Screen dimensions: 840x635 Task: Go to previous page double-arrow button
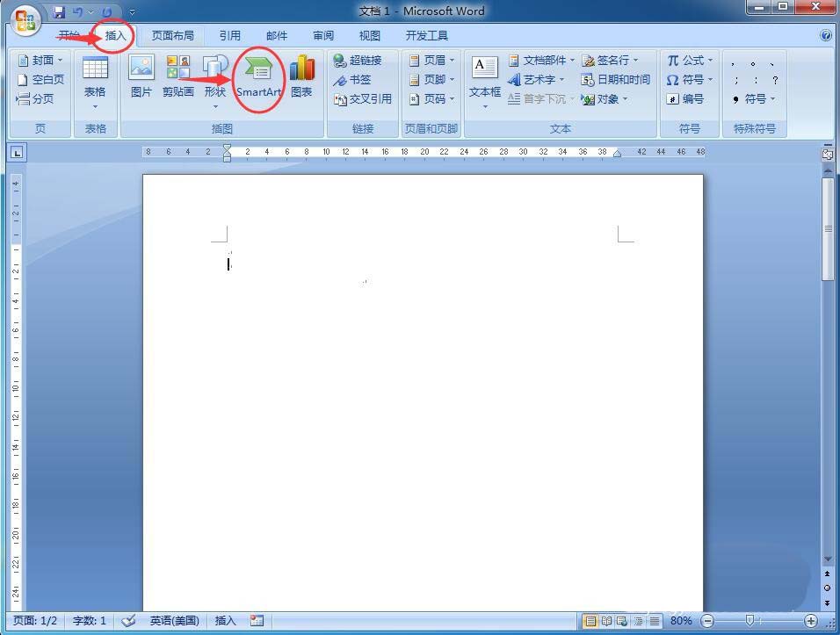(828, 574)
